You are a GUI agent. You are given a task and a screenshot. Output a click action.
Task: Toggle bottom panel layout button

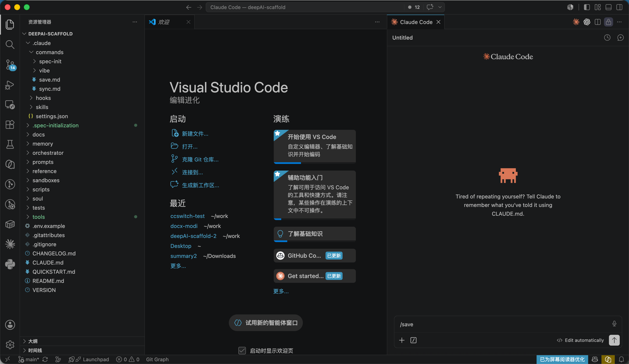coord(609,7)
